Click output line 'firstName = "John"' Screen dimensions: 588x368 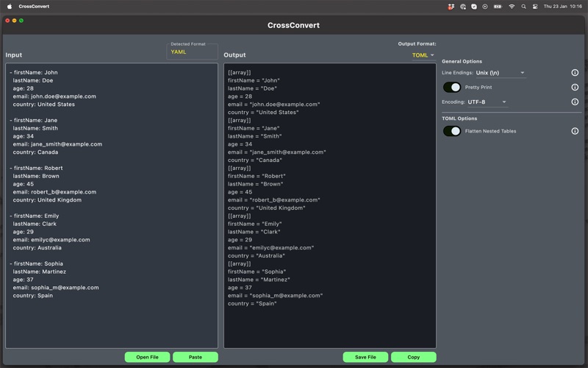pyautogui.click(x=254, y=80)
